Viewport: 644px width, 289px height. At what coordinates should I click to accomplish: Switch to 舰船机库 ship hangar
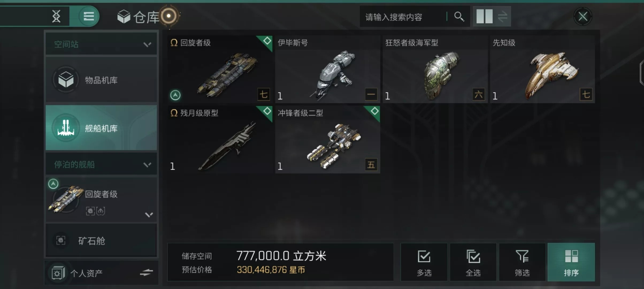pyautogui.click(x=101, y=128)
